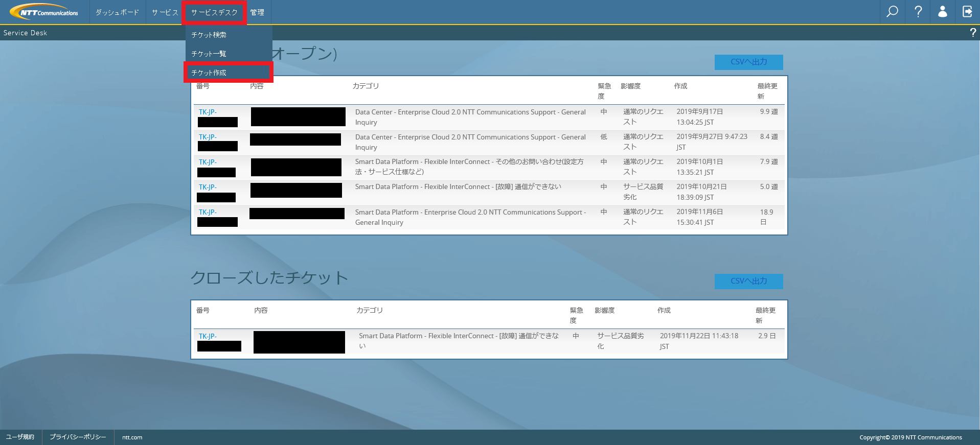The width and height of the screenshot is (980, 445).
Task: Open TK-JP ticket created 2019年11月6日
Action: click(x=208, y=212)
